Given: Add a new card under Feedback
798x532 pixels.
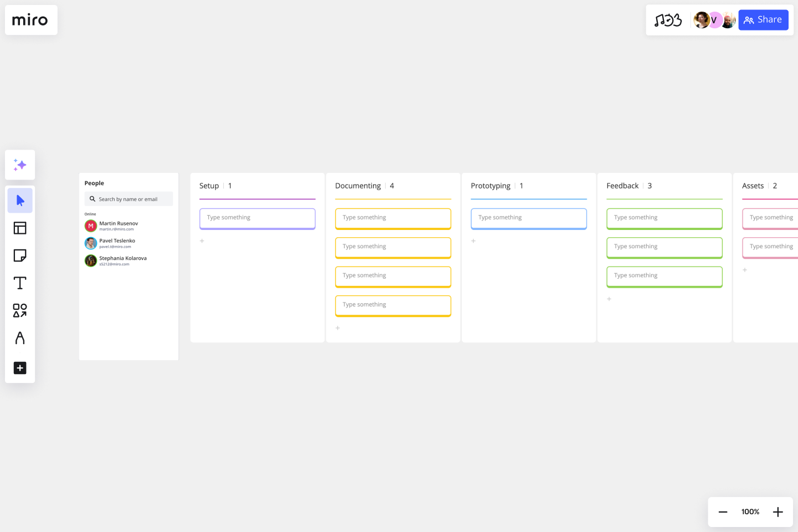Looking at the screenshot, I should tap(609, 299).
